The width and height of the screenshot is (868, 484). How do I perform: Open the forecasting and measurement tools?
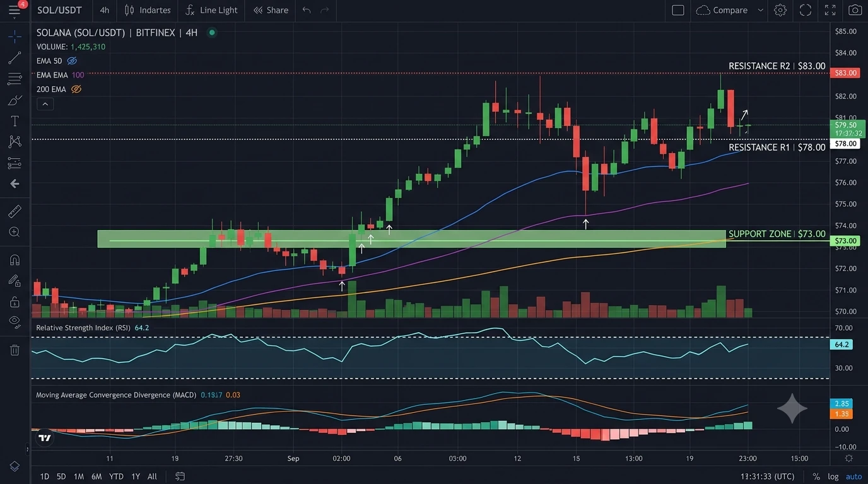tap(15, 163)
